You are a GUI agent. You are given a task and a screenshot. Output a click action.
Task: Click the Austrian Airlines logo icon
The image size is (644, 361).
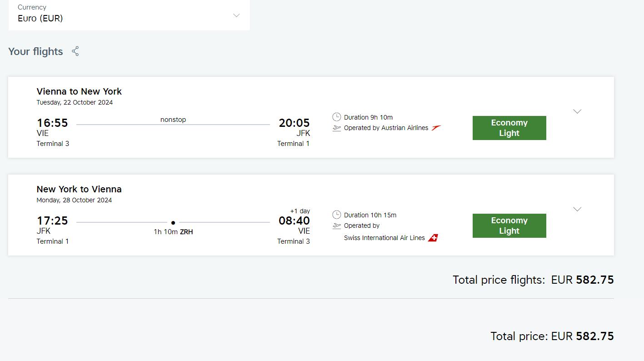pos(436,128)
